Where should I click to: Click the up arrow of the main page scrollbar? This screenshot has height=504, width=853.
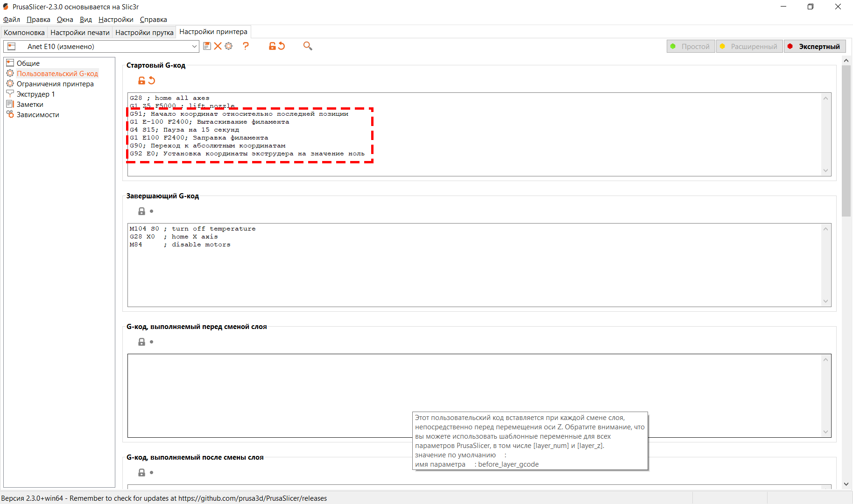pyautogui.click(x=846, y=61)
